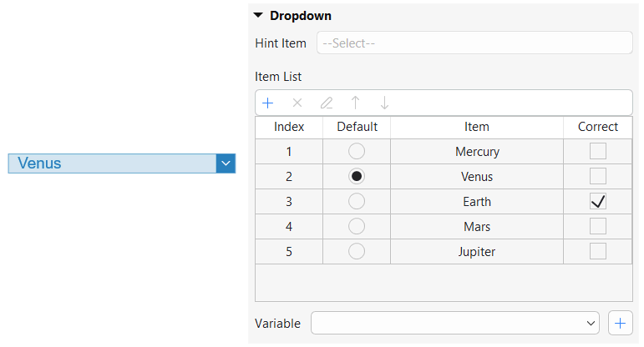
Task: Click the Correct column header
Action: pyautogui.click(x=597, y=127)
